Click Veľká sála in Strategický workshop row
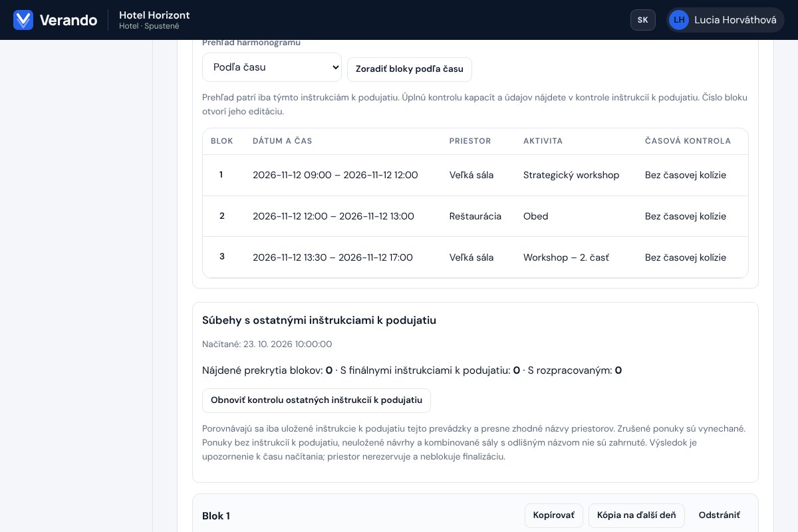The image size is (798, 532). (471, 175)
